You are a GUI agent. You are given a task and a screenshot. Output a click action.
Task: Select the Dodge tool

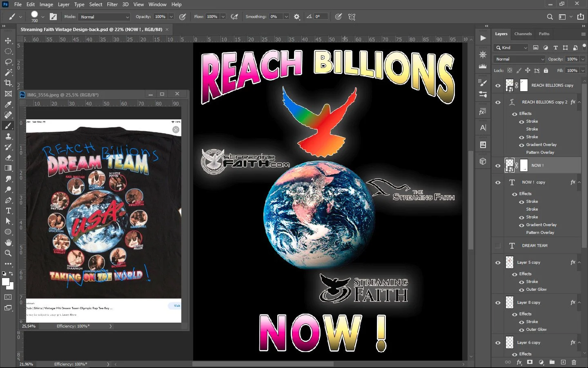point(8,190)
